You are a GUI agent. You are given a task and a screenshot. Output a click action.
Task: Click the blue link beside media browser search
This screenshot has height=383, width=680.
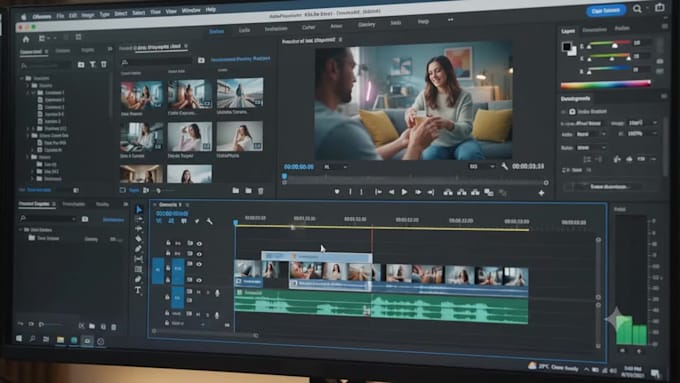click(x=240, y=59)
